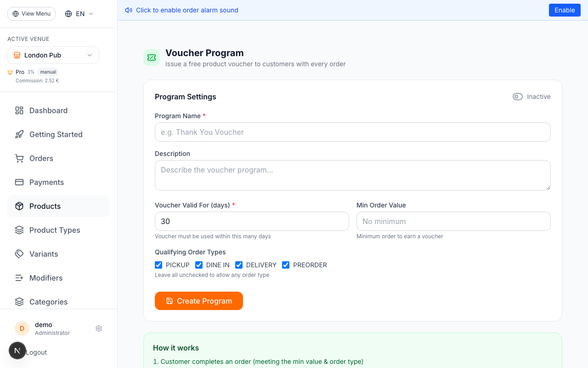Toggle the Inactive program switch

click(518, 97)
